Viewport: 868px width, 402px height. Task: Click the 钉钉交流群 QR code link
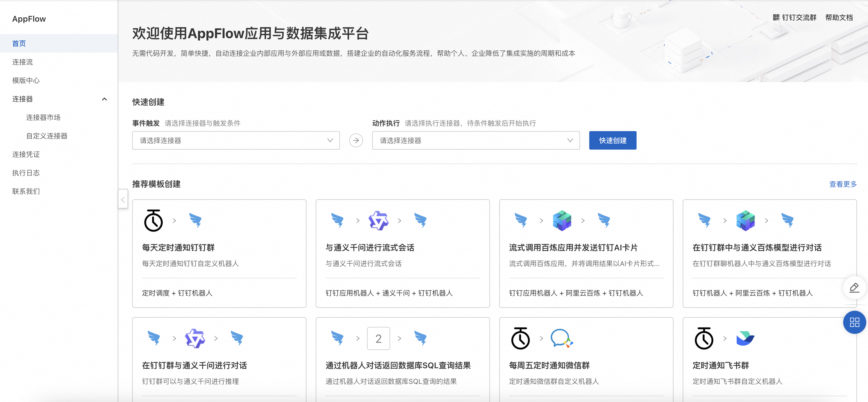coord(794,18)
